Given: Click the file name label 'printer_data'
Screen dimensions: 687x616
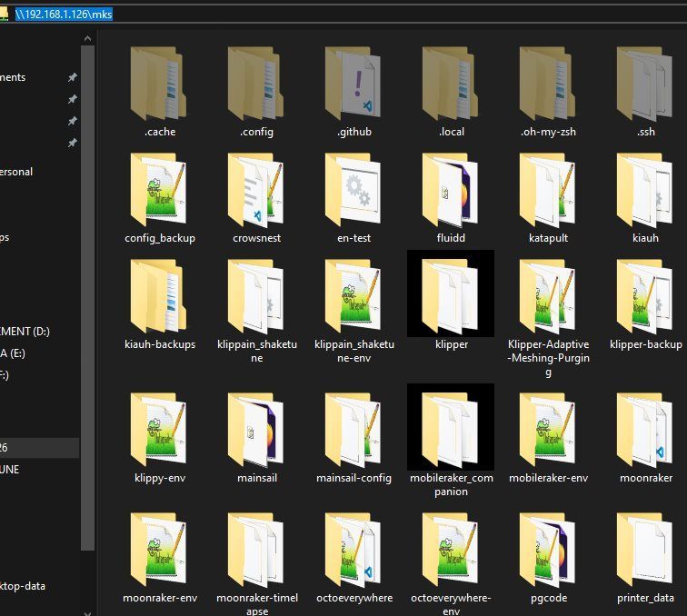Looking at the screenshot, I should [x=645, y=598].
